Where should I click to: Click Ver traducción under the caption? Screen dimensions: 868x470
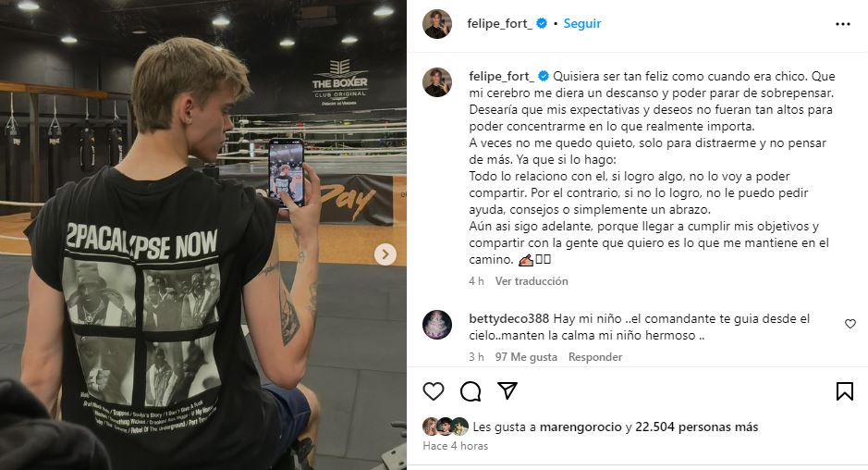[532, 281]
